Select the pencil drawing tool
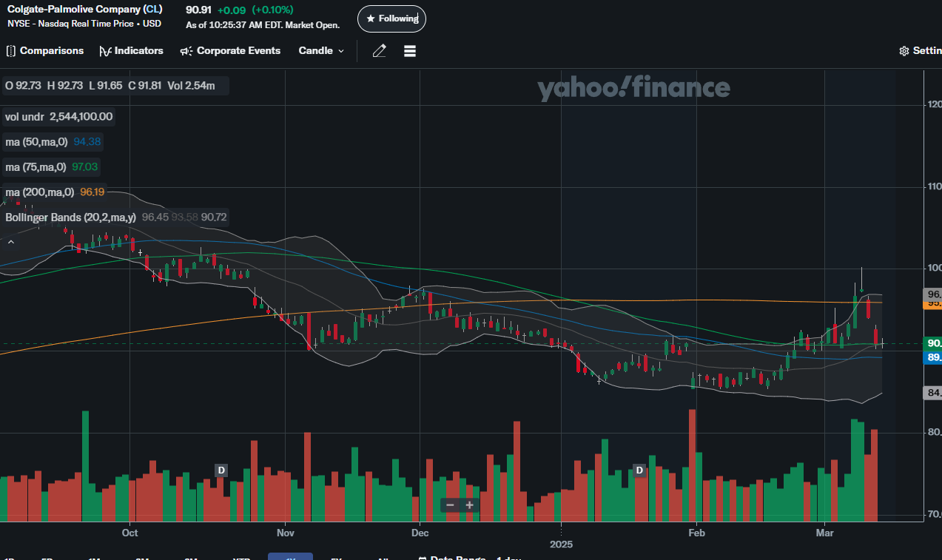Viewport: 942px width, 560px height. [379, 51]
